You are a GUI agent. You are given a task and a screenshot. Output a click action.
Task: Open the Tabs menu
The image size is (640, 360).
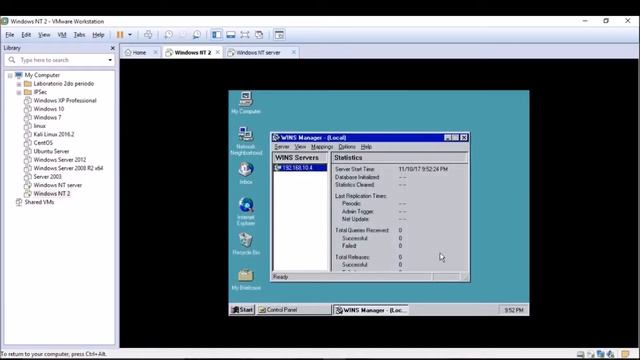[79, 35]
